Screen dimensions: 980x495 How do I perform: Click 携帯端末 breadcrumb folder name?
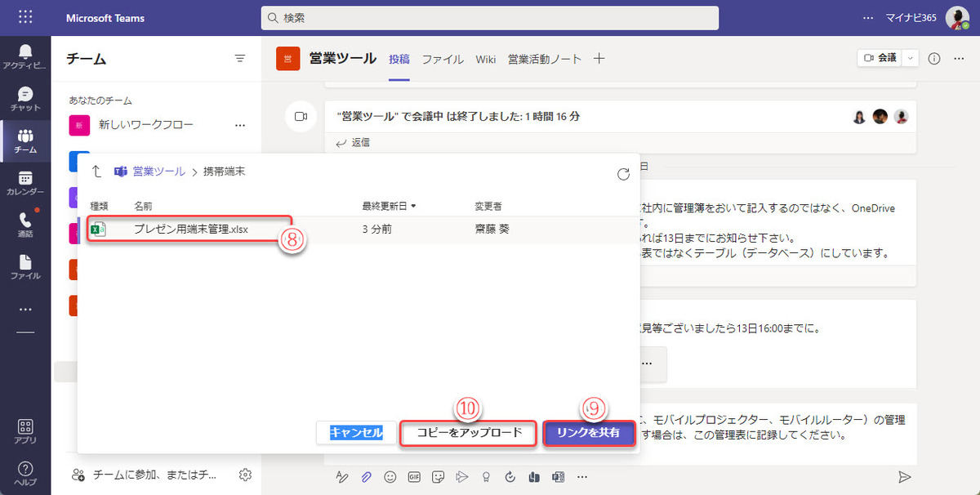(x=224, y=172)
